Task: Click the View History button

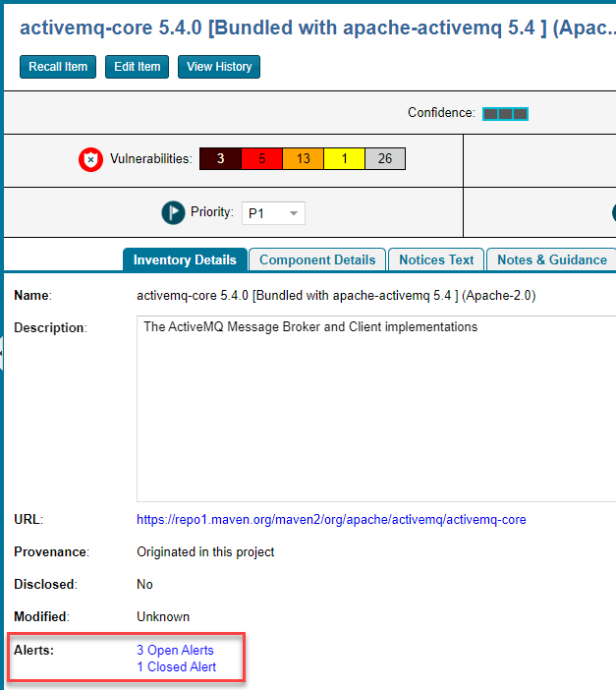Action: (218, 67)
